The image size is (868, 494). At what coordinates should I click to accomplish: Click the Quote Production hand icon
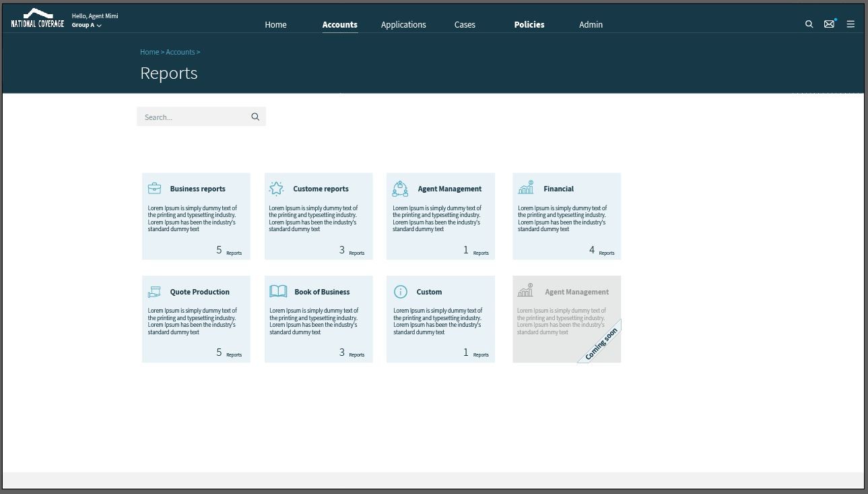click(x=154, y=292)
